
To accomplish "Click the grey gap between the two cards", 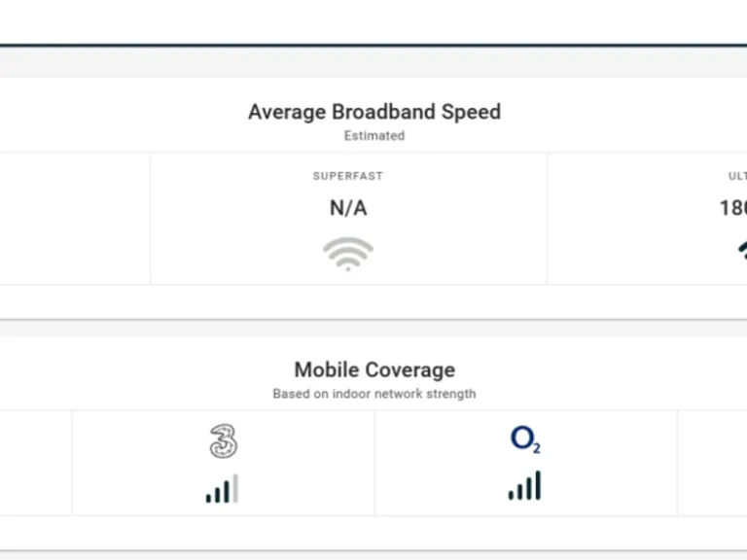I will [x=373, y=328].
